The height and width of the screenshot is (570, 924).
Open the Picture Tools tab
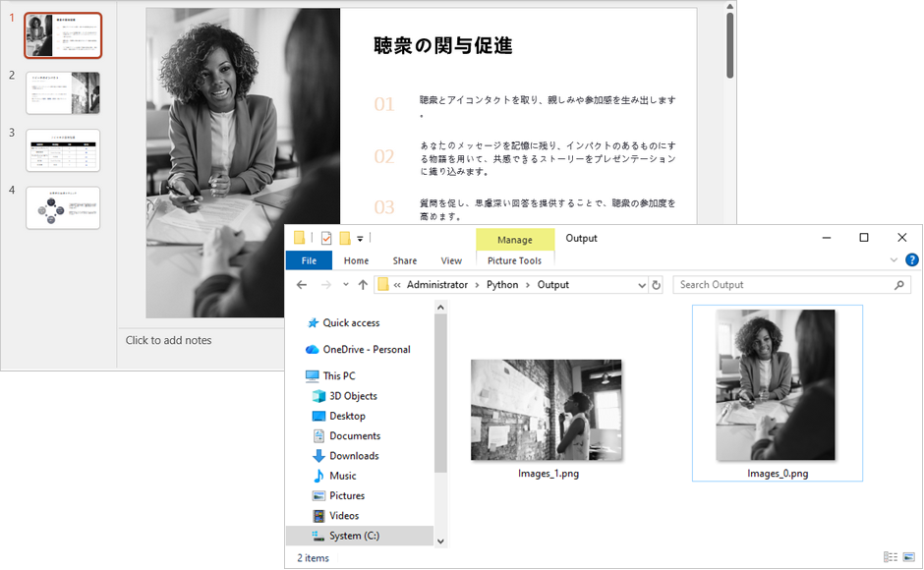pyautogui.click(x=514, y=260)
